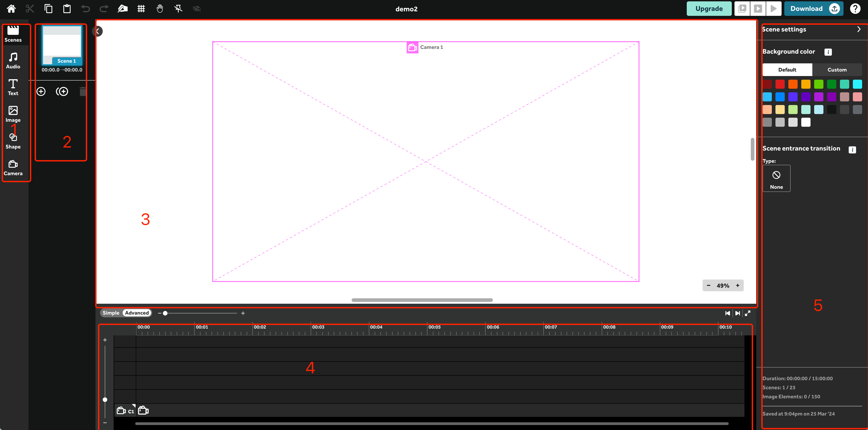Redo the last action
Image resolution: width=868 pixels, height=430 pixels.
coord(104,9)
